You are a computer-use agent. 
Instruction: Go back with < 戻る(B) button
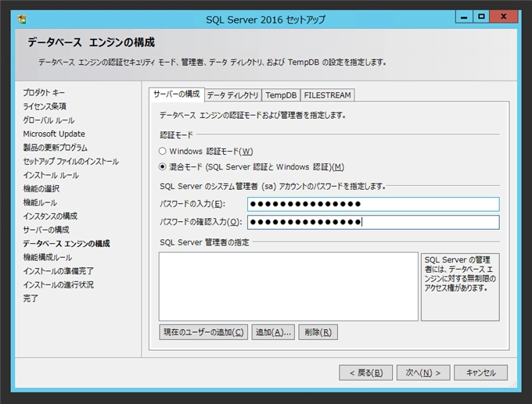(366, 373)
